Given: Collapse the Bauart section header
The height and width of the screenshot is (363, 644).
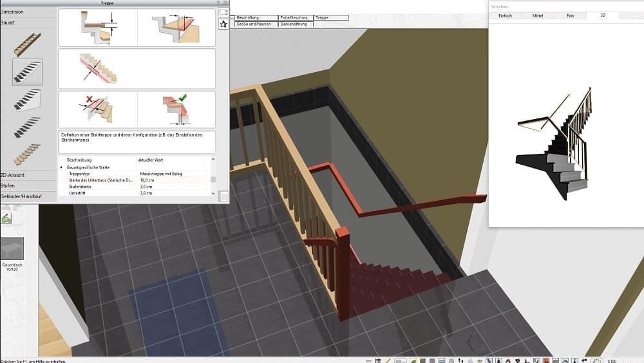Looking at the screenshot, I should 28,23.
